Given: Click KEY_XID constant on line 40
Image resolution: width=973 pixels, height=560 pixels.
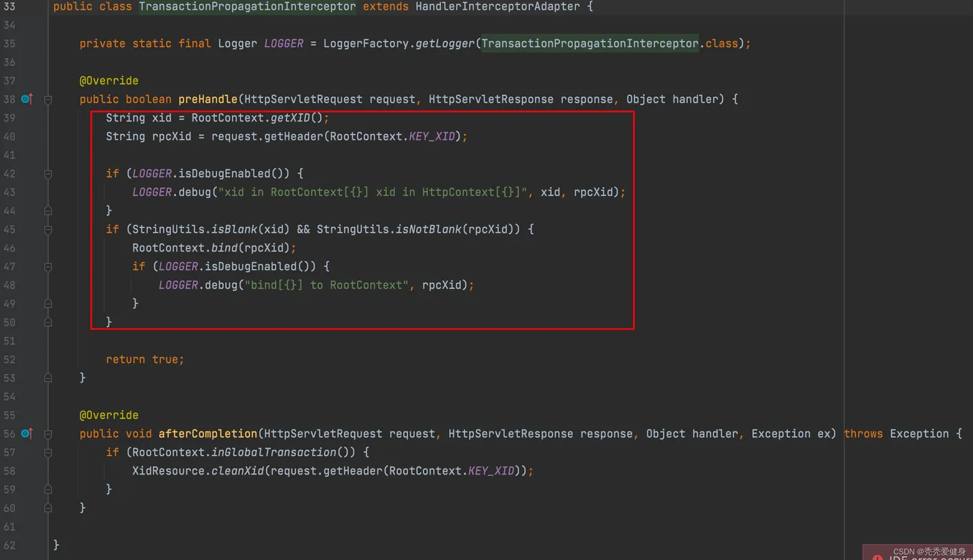Looking at the screenshot, I should tap(432, 136).
